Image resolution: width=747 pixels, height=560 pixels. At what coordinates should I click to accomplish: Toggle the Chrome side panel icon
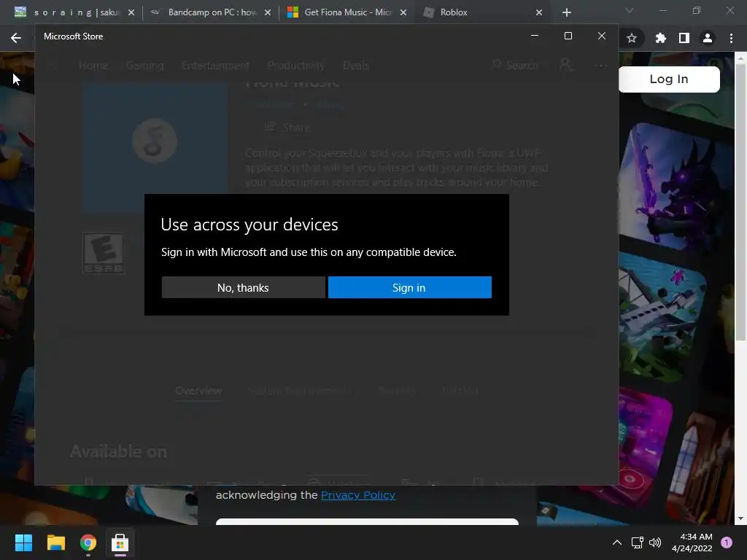click(684, 38)
